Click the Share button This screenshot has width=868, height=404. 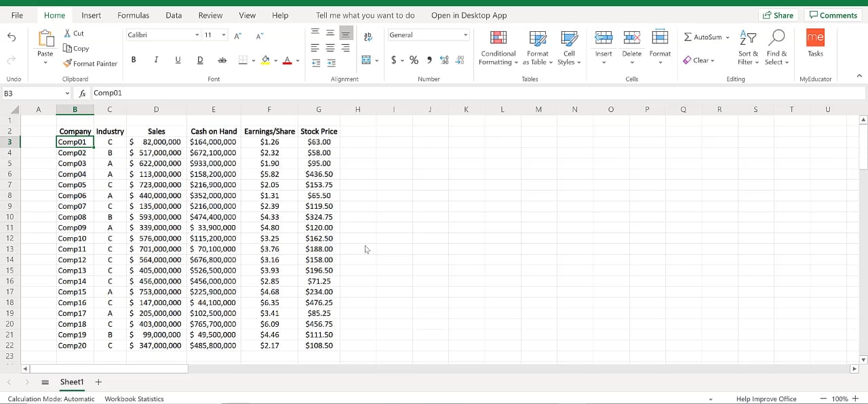click(778, 15)
